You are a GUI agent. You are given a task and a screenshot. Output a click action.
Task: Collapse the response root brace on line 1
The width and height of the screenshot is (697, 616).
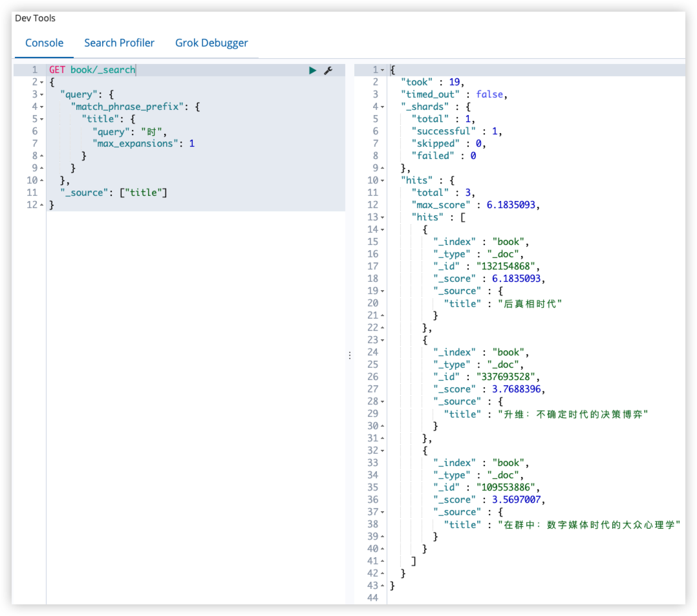click(x=382, y=70)
